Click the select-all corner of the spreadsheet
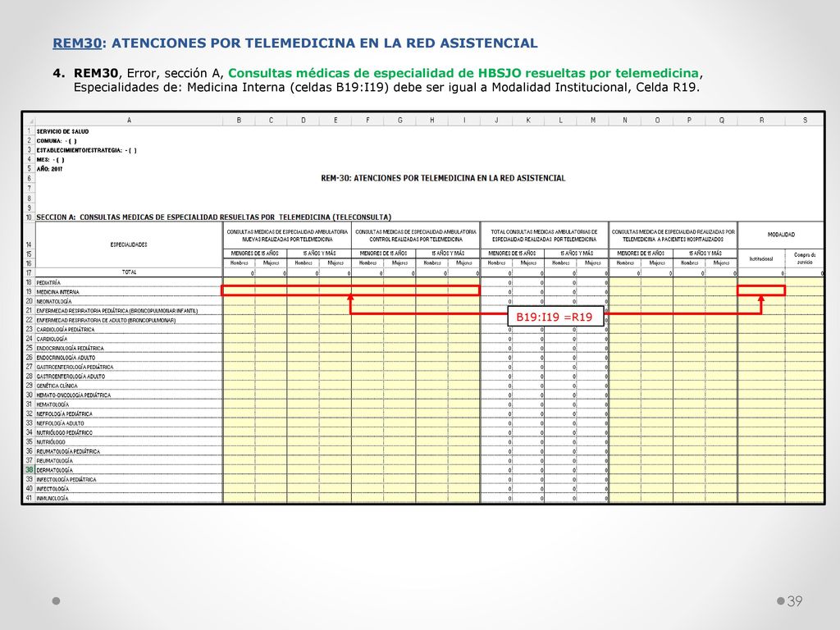 pos(30,121)
